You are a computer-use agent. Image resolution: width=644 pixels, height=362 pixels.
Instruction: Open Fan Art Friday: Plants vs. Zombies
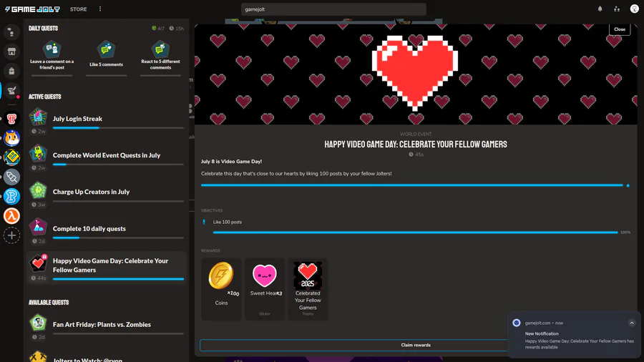coord(106,328)
